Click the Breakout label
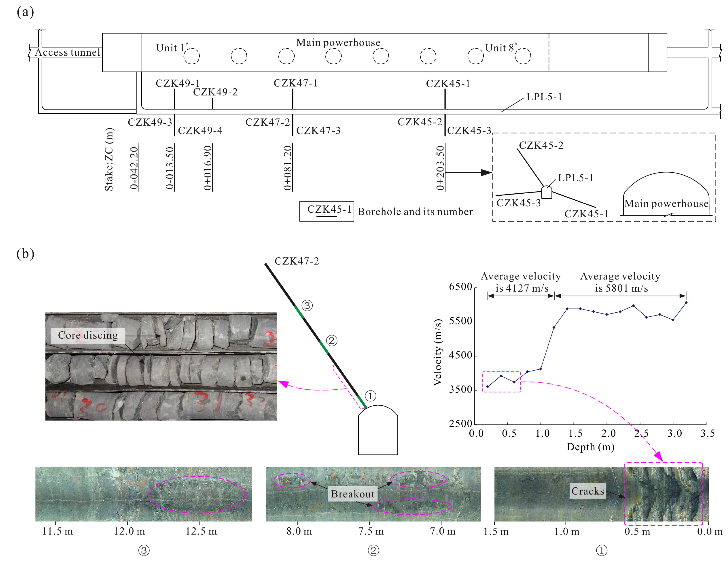The image size is (728, 568). pyautogui.click(x=353, y=494)
